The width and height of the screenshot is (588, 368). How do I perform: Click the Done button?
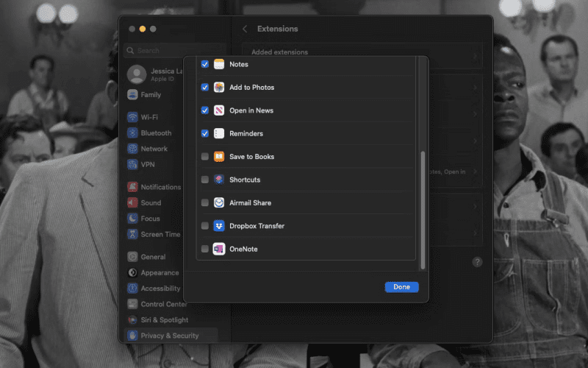pyautogui.click(x=401, y=287)
